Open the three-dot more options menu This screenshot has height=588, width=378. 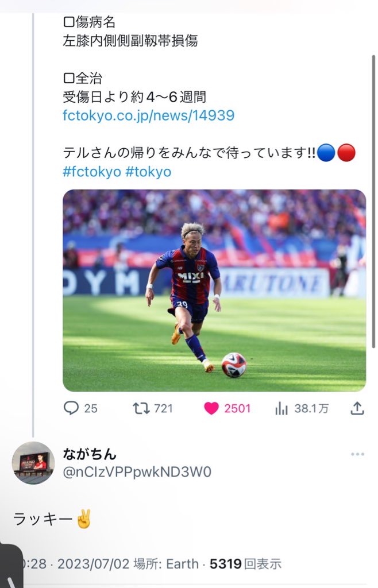pos(357,454)
